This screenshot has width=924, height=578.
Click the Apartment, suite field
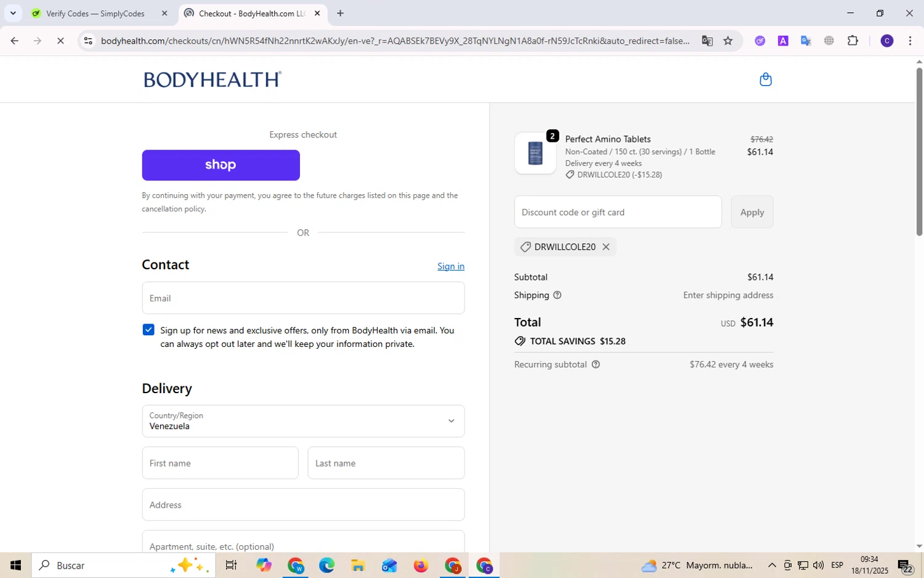point(303,542)
